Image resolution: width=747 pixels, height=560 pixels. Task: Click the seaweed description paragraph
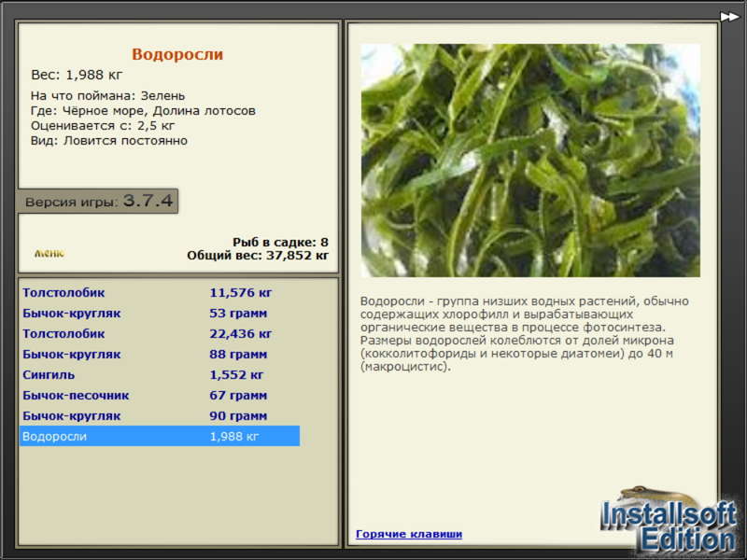[524, 333]
